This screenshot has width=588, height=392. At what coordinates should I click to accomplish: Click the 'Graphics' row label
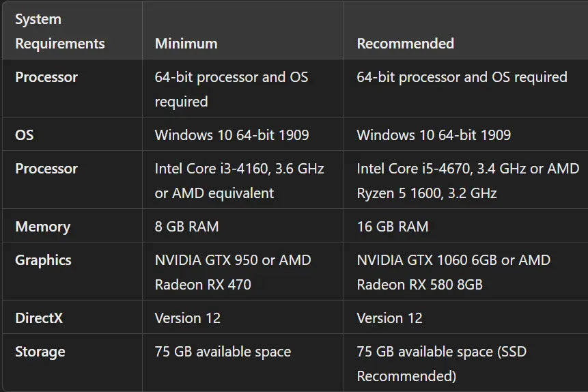(43, 260)
